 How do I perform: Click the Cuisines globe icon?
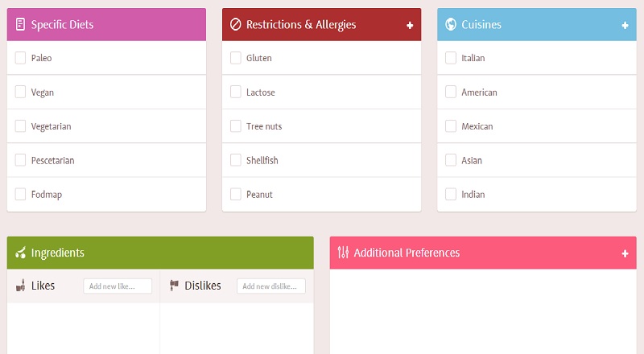click(x=451, y=25)
